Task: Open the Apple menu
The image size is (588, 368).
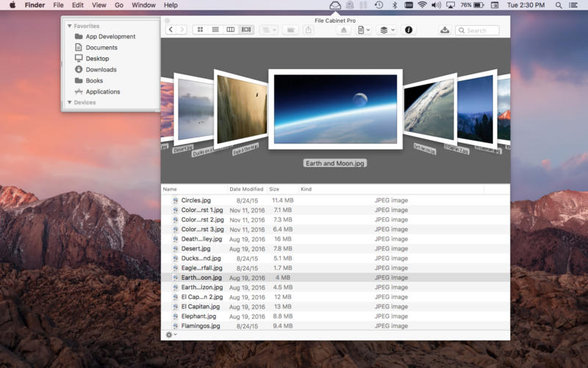Action: click(x=12, y=5)
